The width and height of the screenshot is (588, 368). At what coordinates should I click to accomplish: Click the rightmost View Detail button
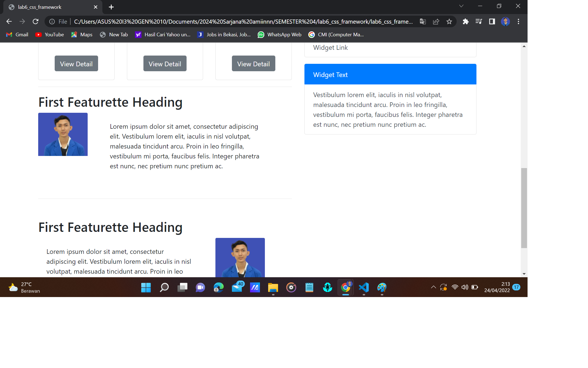click(254, 64)
